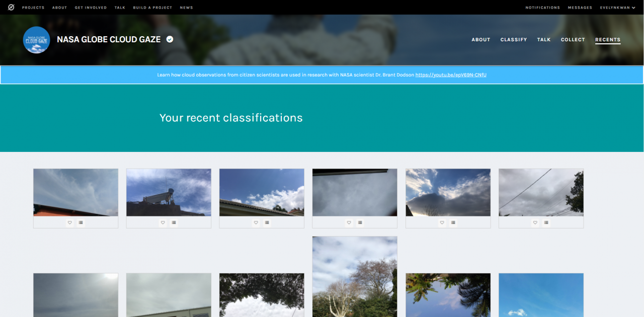644x317 pixels.
Task: Select the Recents tab
Action: coord(608,40)
